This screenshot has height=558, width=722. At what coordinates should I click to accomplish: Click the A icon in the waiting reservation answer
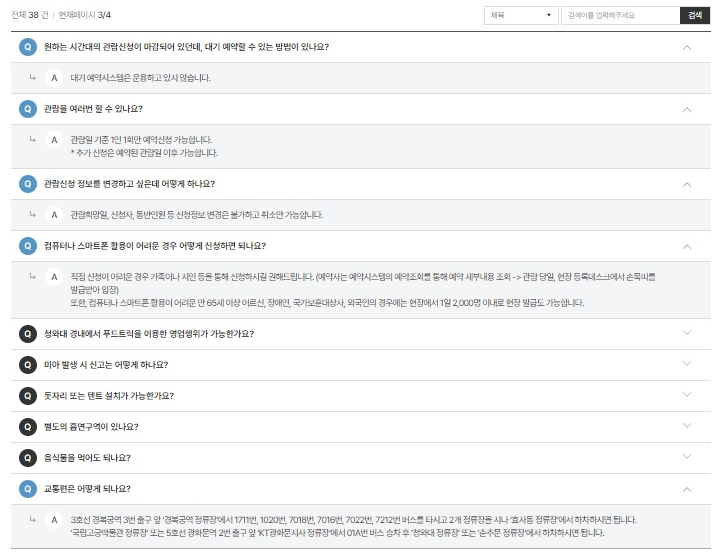click(x=54, y=78)
